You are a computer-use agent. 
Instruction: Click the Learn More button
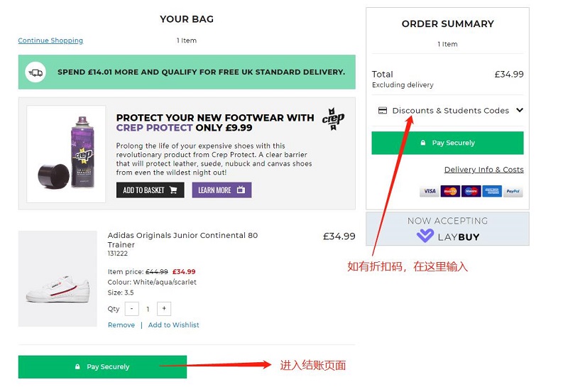[x=222, y=190]
